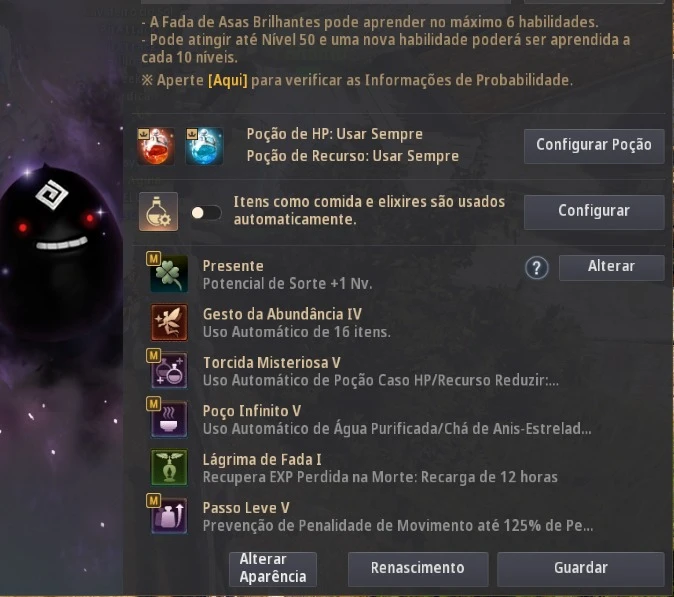Click the four-leaf clover Presente icon
The width and height of the screenshot is (674, 597).
coord(169,274)
